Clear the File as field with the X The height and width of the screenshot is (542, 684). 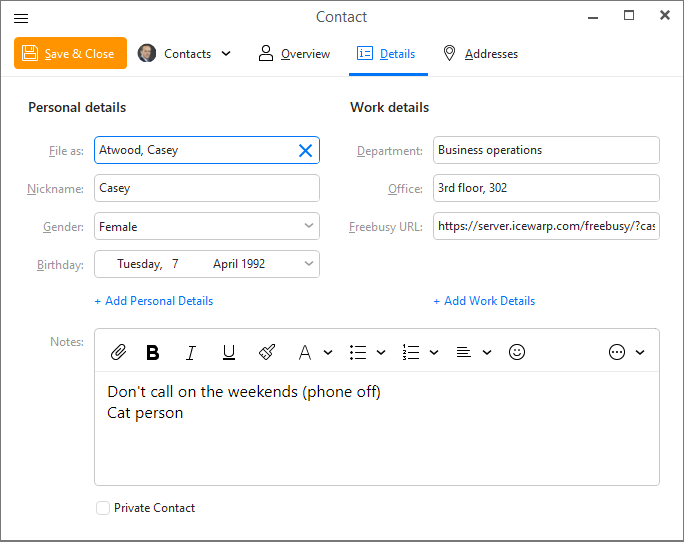[305, 151]
